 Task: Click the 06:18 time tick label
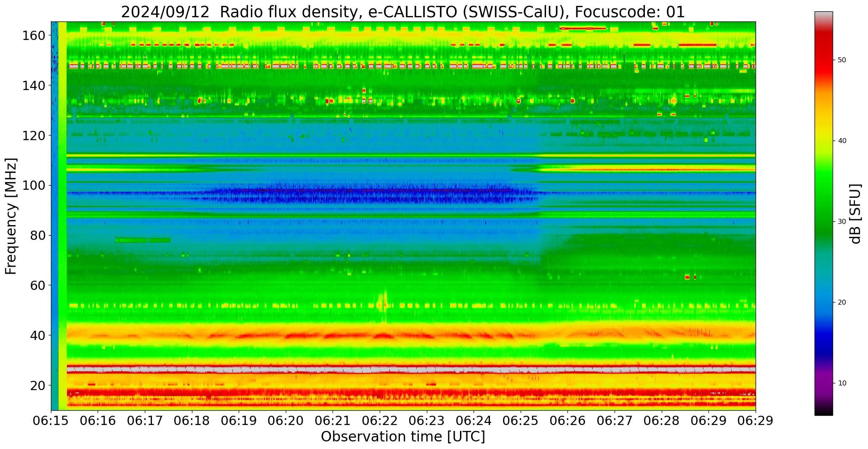[192, 421]
